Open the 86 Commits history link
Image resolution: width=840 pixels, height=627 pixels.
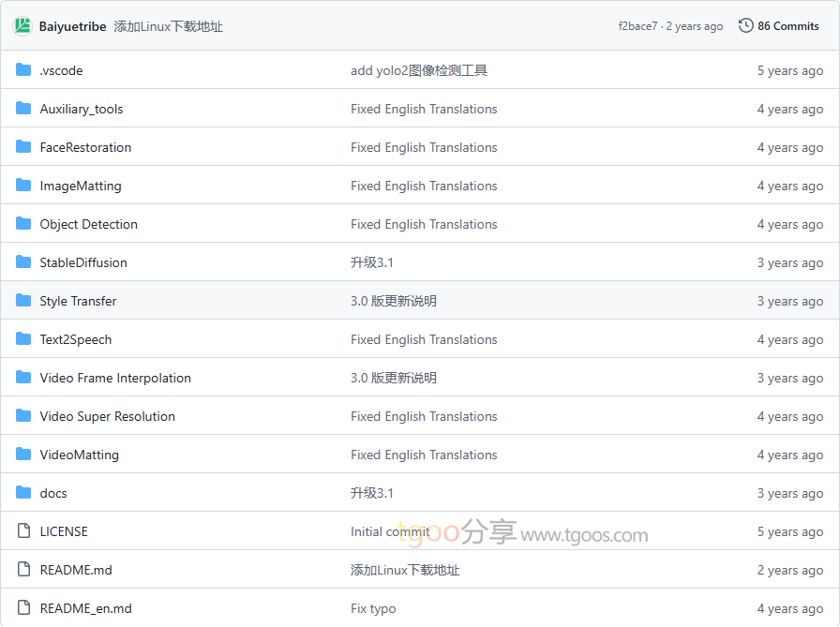click(x=787, y=26)
